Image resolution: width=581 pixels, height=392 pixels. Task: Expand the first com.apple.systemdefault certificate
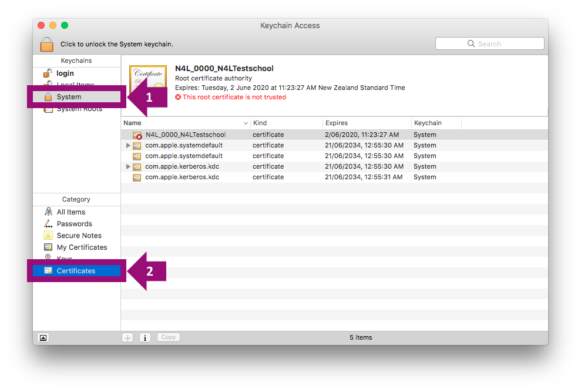pyautogui.click(x=128, y=146)
